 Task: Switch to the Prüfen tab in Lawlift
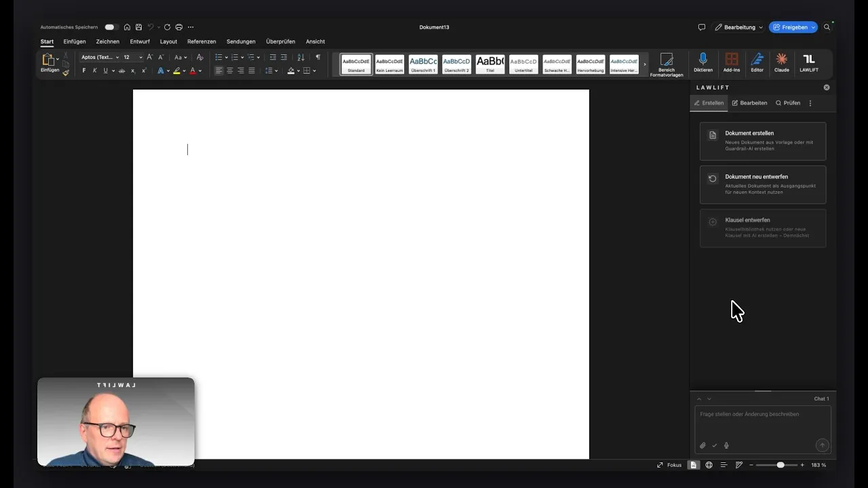point(788,103)
